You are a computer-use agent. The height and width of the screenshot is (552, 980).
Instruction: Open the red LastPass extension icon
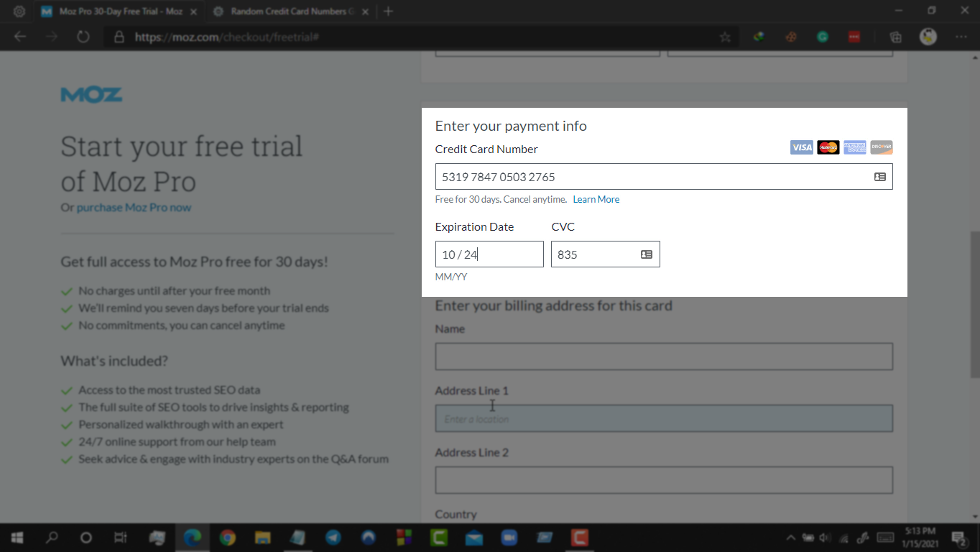[x=854, y=37]
